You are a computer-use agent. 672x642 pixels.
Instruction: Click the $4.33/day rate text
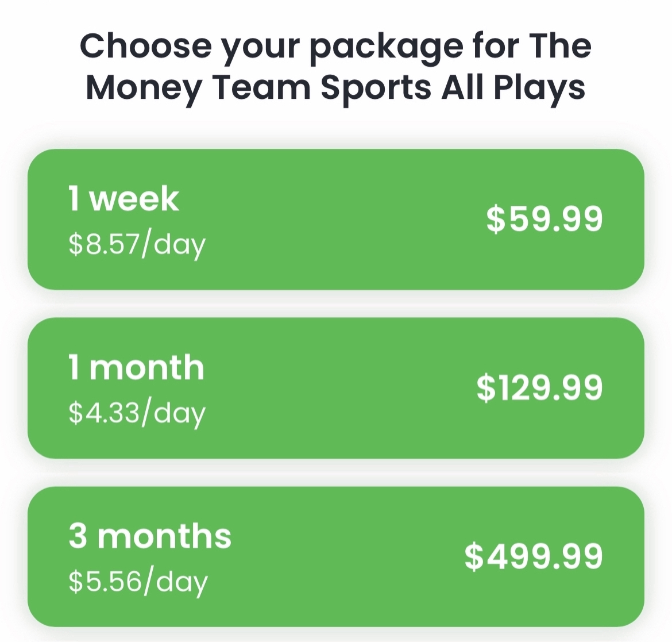click(x=137, y=413)
